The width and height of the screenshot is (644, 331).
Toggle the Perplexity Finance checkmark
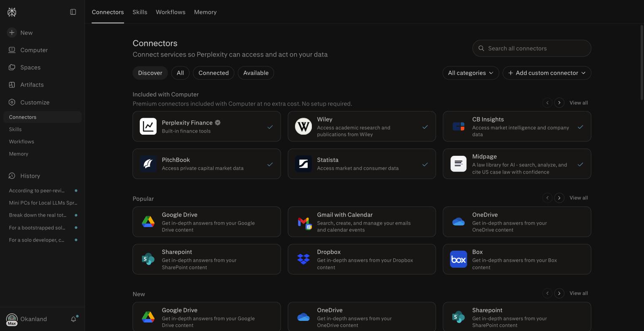click(270, 127)
